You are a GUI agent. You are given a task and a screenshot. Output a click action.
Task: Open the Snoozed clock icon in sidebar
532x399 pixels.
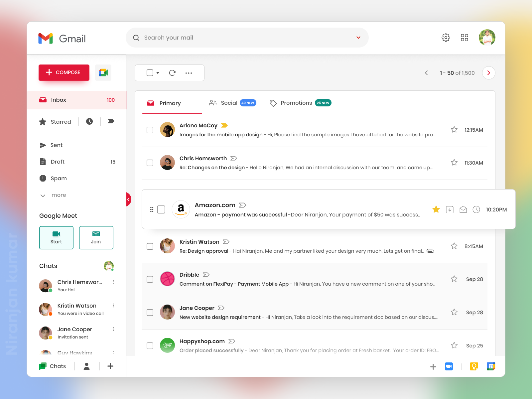pos(89,121)
